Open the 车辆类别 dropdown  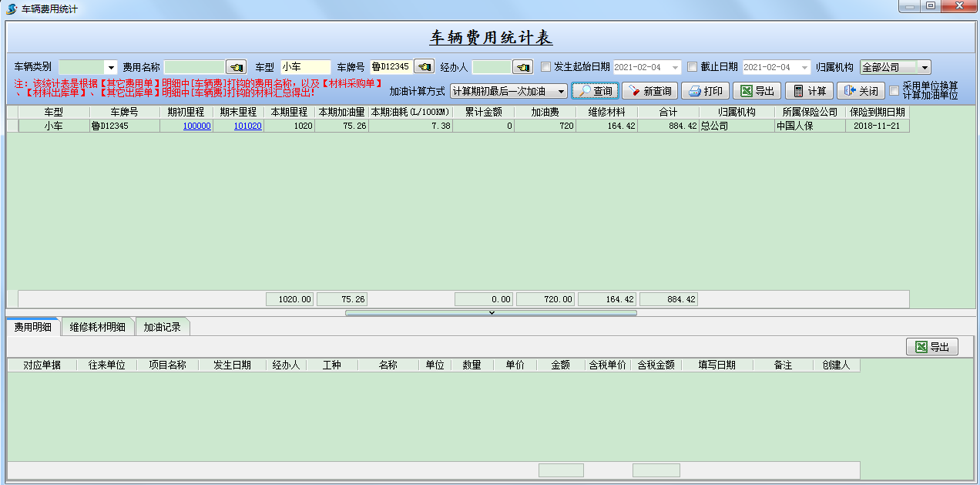[x=110, y=68]
